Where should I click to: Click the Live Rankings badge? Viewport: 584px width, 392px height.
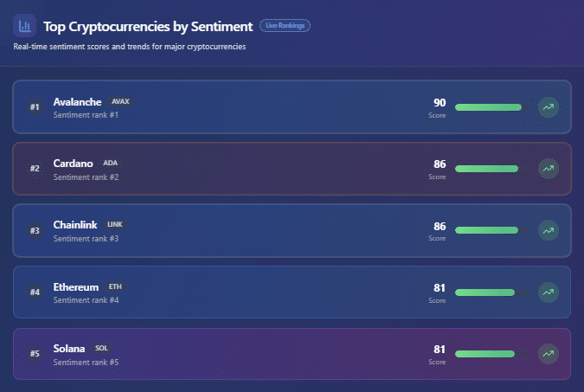[285, 26]
